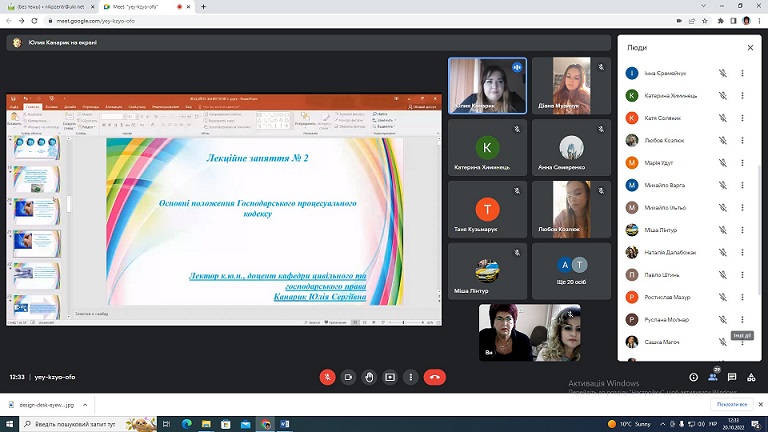768x432 pixels.
Task: Click the Юлия Канарик presenter video tile
Action: [x=487, y=86]
